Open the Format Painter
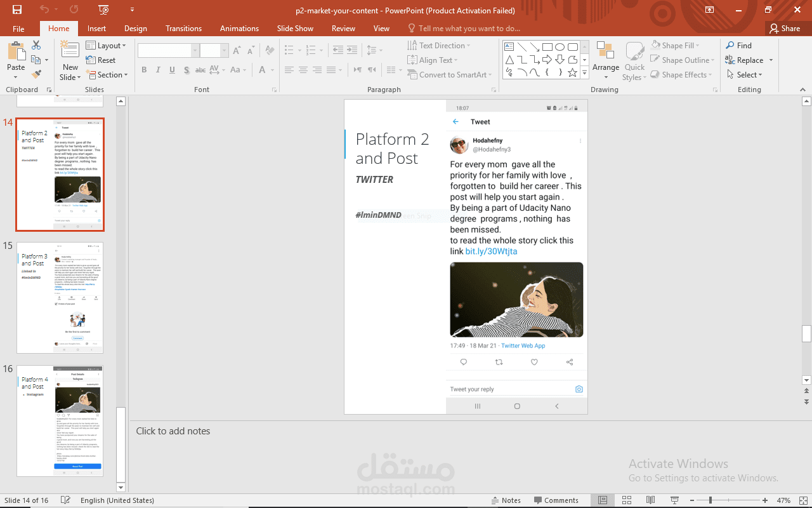This screenshot has height=508, width=812. (x=37, y=74)
